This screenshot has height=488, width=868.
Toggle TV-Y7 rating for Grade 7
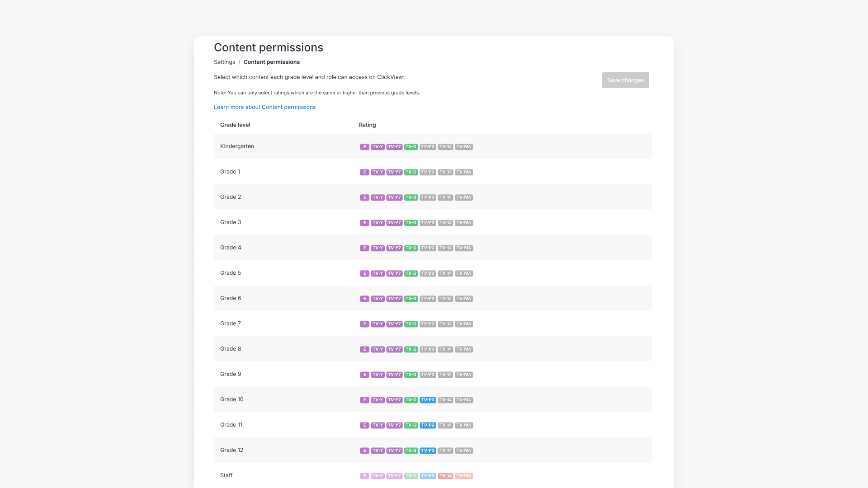(x=394, y=324)
